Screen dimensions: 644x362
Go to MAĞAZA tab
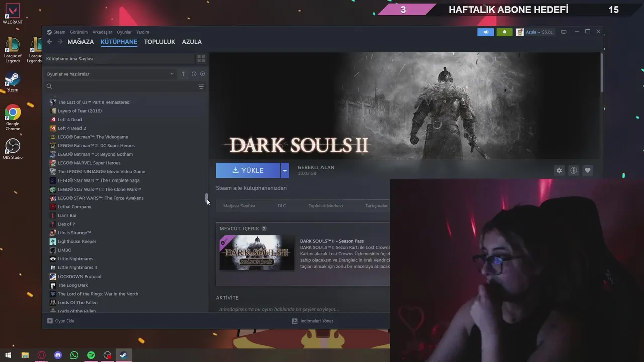(81, 42)
